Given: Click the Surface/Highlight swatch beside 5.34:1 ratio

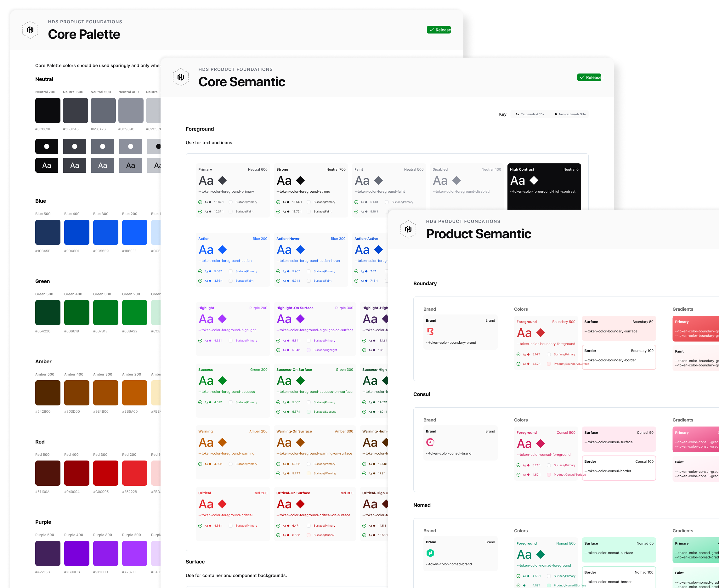Looking at the screenshot, I should (309, 350).
